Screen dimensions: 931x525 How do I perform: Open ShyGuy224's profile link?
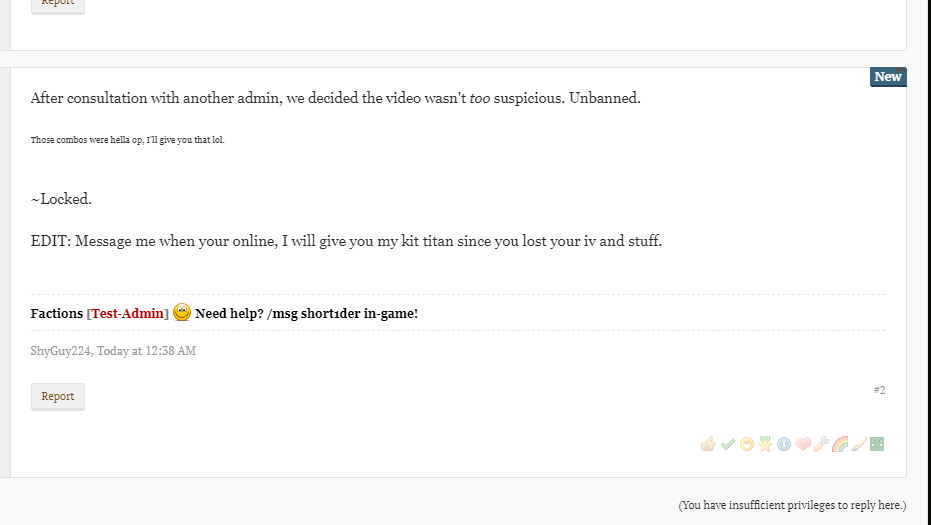(60, 351)
